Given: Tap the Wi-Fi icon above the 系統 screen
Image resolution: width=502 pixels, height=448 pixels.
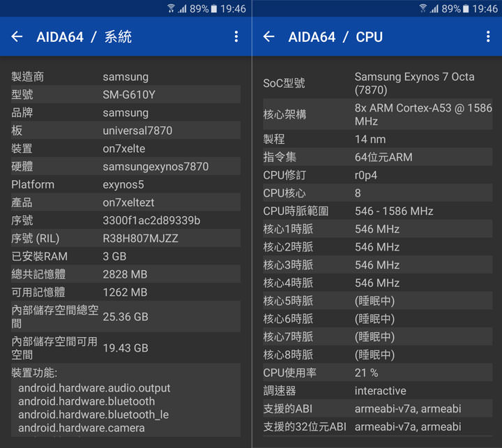Looking at the screenshot, I should point(171,8).
